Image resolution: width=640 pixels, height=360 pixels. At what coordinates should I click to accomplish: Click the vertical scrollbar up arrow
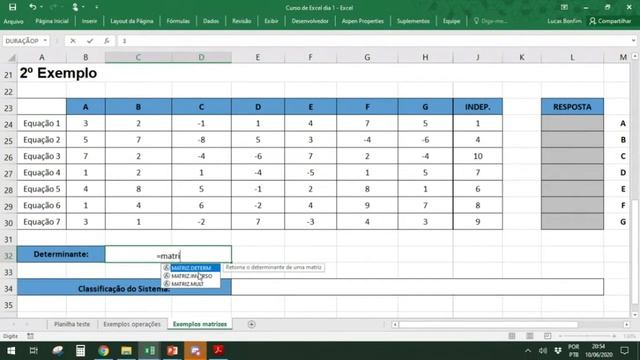pos(635,56)
